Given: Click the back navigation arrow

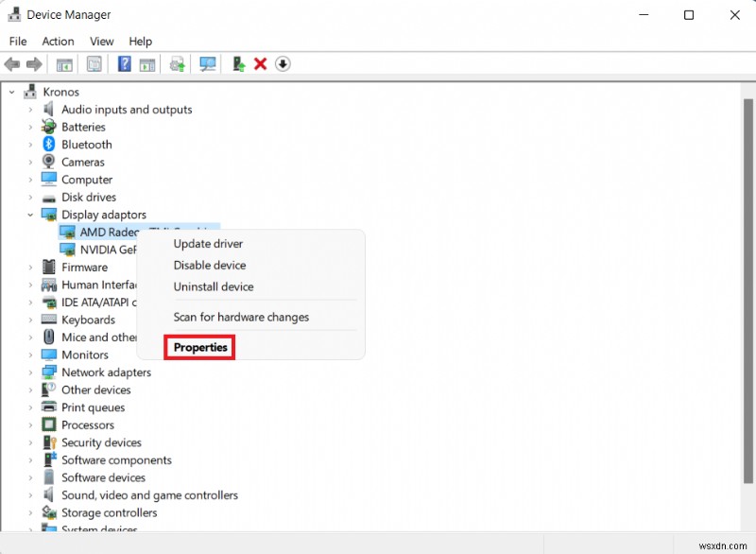Looking at the screenshot, I should click(11, 63).
